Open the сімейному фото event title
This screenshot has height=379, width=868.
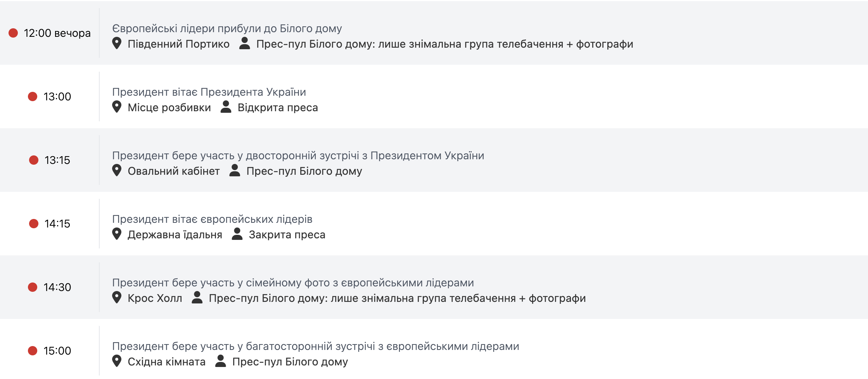pyautogui.click(x=293, y=283)
